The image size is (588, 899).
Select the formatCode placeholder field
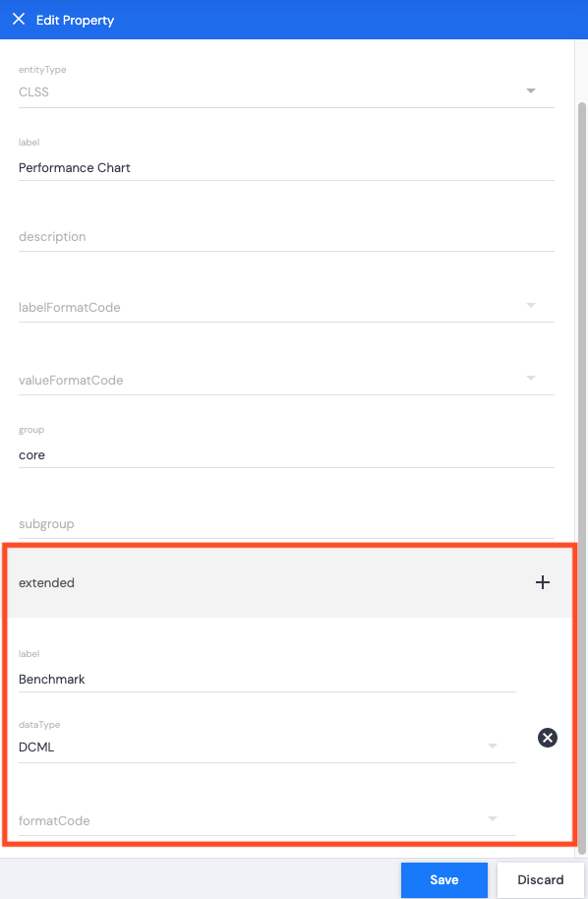click(267, 821)
